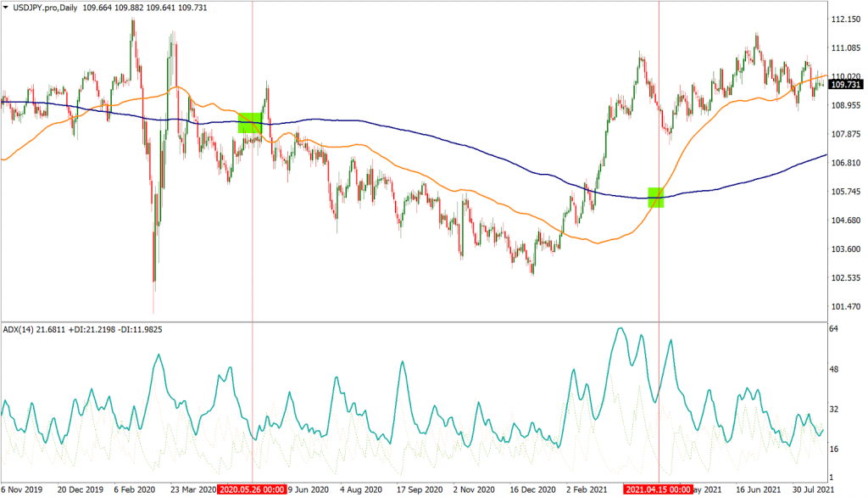This screenshot has height=497, width=868.
Task: Select the red 2020.05.26 date marker
Action: [250, 489]
